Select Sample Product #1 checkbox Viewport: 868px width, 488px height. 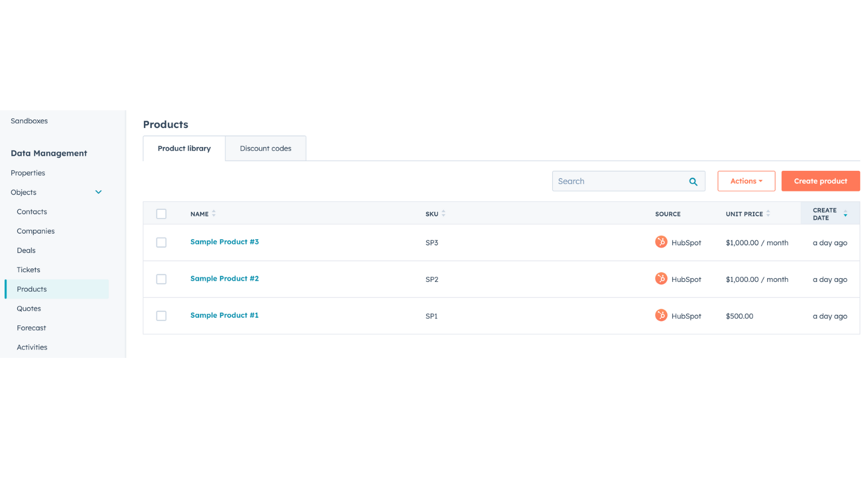coord(161,316)
